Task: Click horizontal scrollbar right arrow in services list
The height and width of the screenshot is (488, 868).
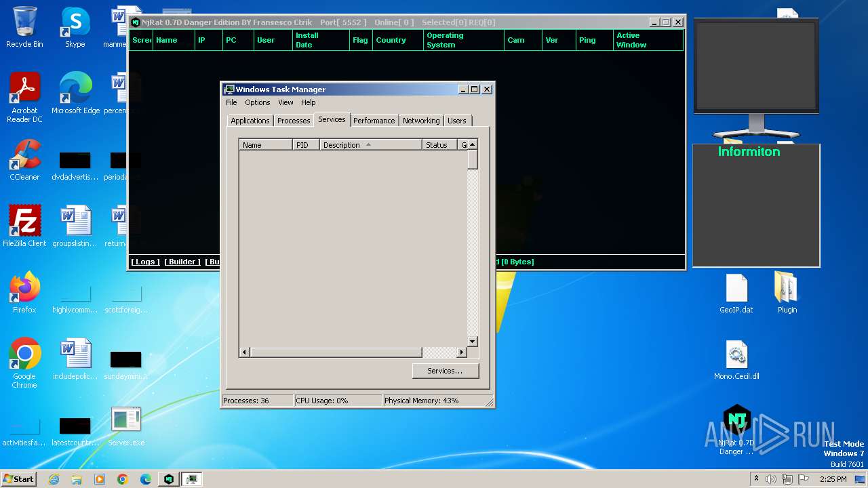Action: point(462,352)
